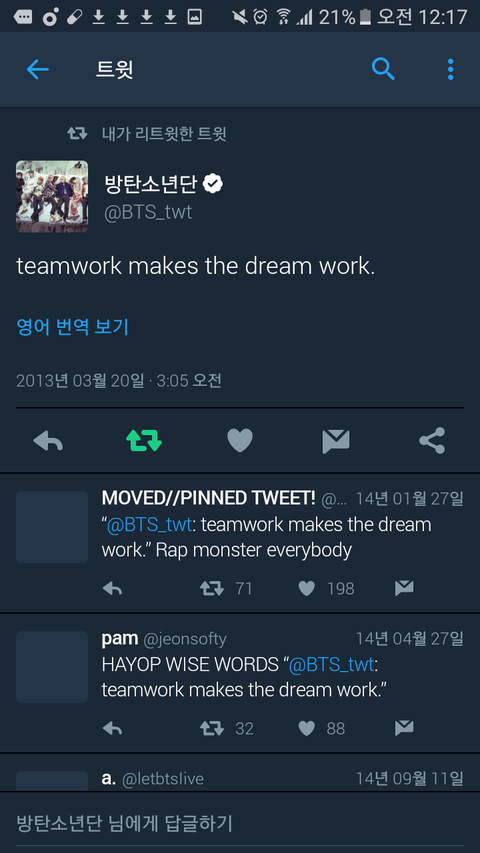480x853 pixels.
Task: Reply to the MOVED//PINNED TWEET post
Action: point(112,589)
